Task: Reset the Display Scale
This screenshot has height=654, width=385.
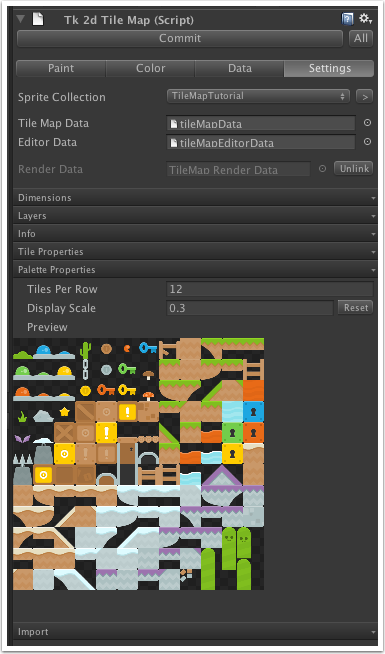Action: pos(355,308)
